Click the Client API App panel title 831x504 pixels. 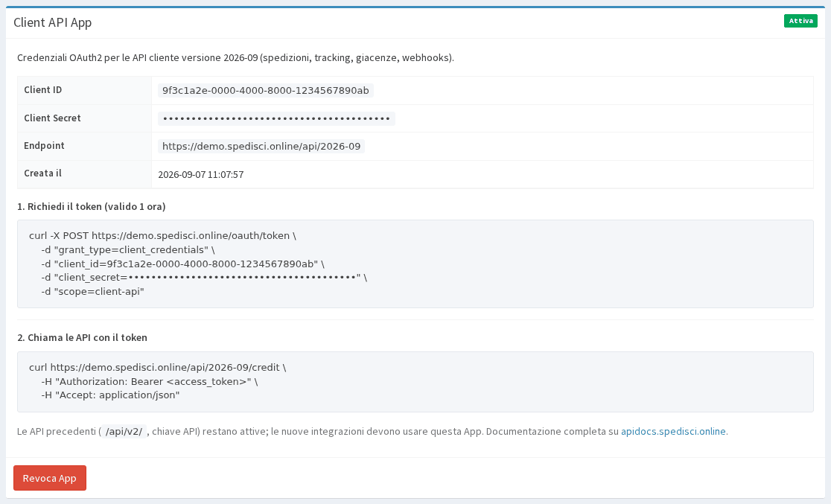coord(52,22)
